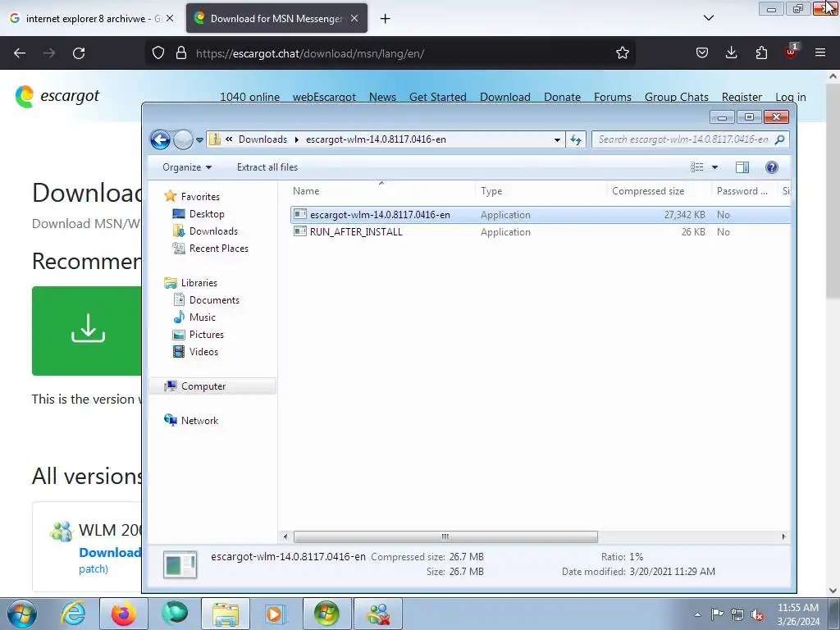The height and width of the screenshot is (630, 840).
Task: Open Pocket save icon in Firefox
Action: point(702,53)
